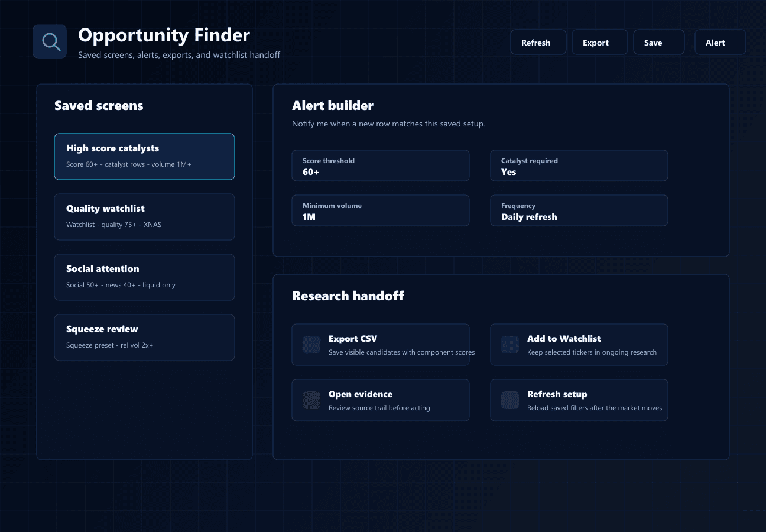
Task: Click "Review source trail before acting" text
Action: (x=379, y=408)
